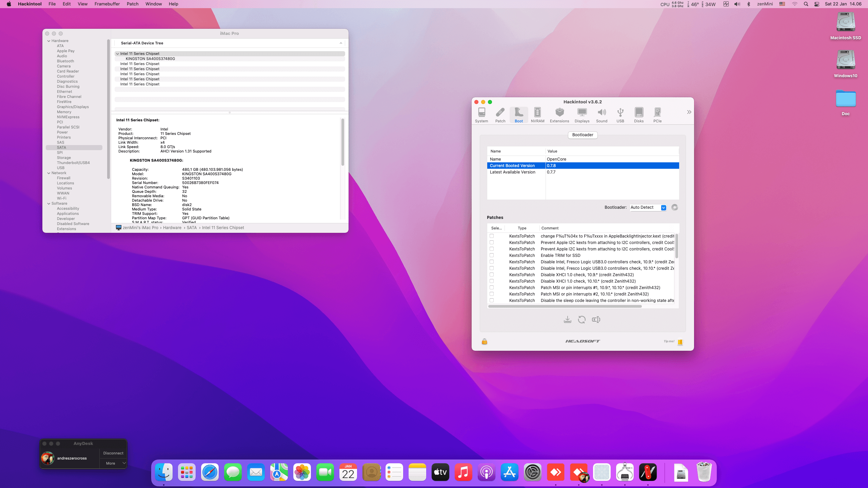Open Spotlight search in menu bar
868x488 pixels.
(x=806, y=4)
